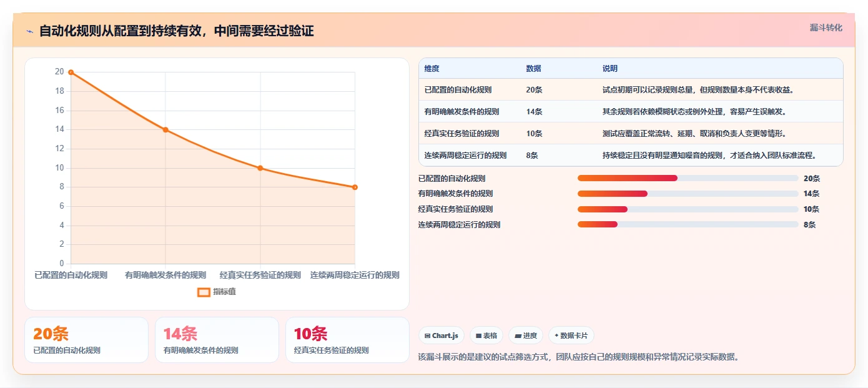
Task: Click y-axis tick label 0
Action: [62, 264]
